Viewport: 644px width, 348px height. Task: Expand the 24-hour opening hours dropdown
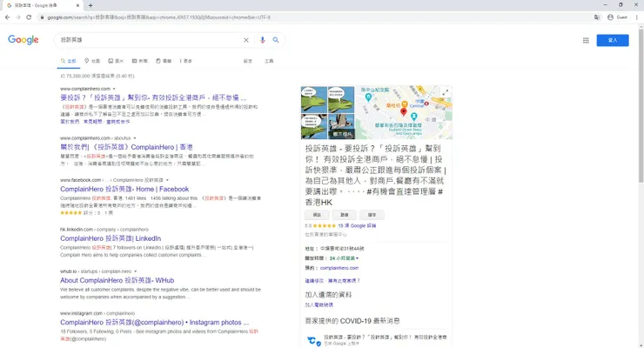click(344, 258)
